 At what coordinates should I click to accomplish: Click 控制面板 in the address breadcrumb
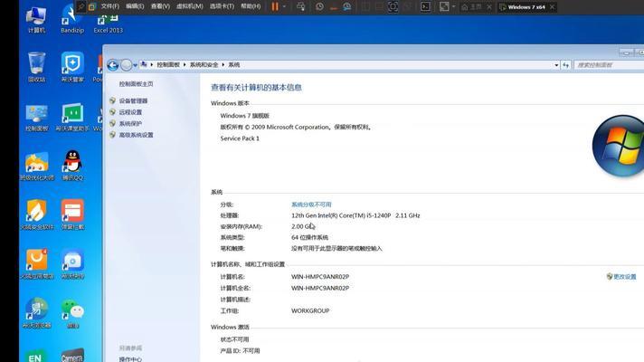168,65
